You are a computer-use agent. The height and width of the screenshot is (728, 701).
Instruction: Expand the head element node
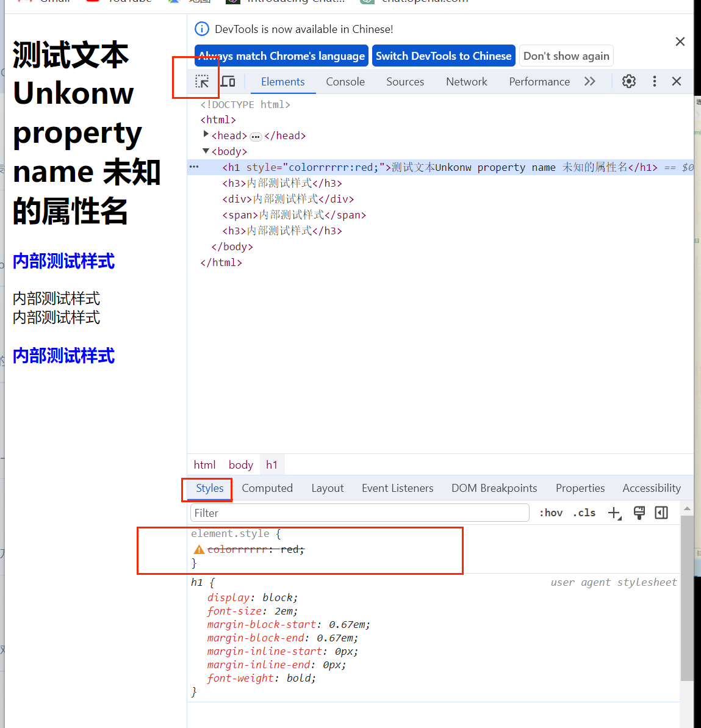click(206, 135)
